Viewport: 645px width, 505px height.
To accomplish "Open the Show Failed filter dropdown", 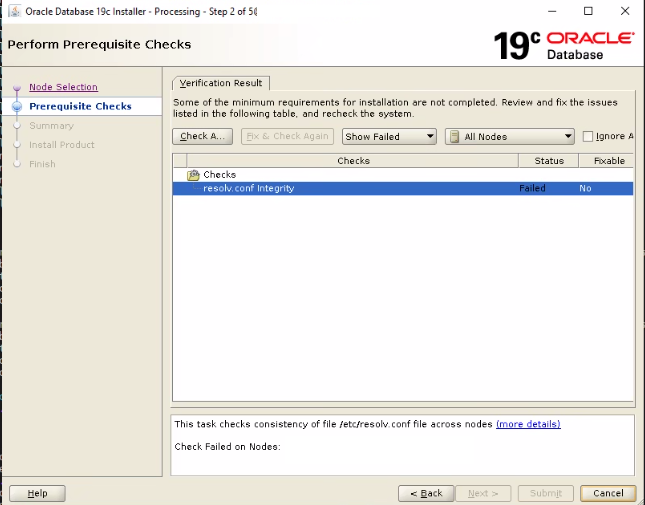I will coord(389,137).
